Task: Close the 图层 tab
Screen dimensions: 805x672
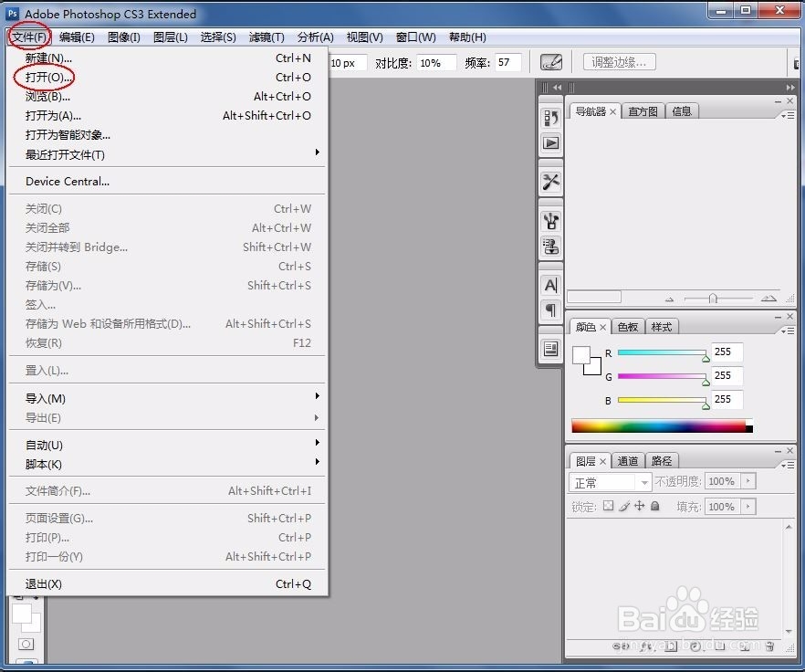Action: tap(602, 461)
